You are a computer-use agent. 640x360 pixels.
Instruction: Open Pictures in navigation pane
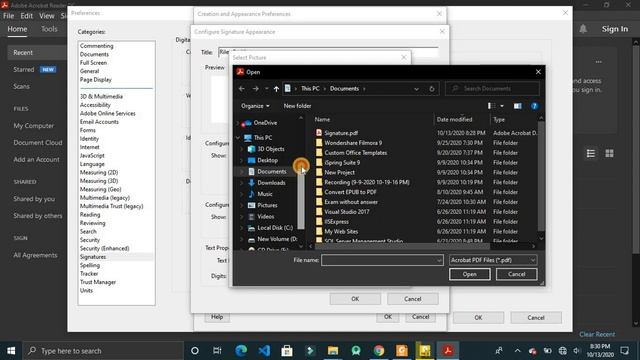click(x=267, y=205)
